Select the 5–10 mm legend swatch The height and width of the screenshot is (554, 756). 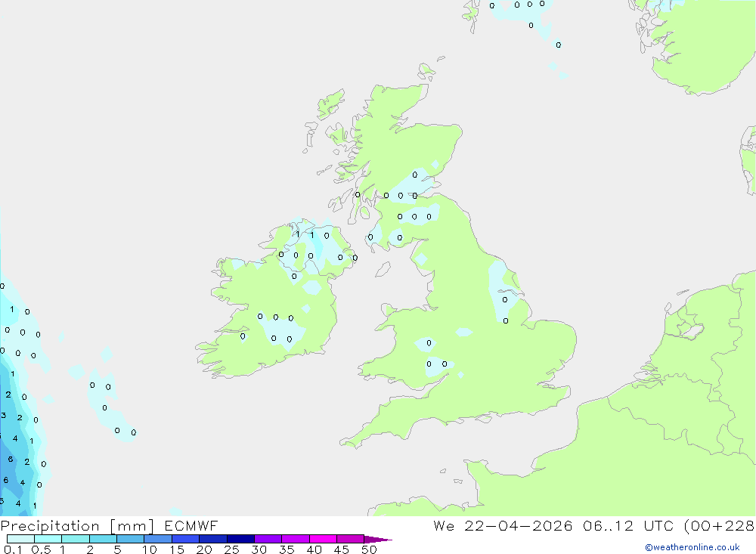tap(131, 539)
